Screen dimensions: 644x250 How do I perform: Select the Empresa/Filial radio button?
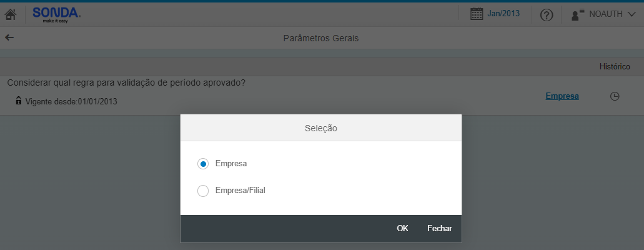[203, 191]
